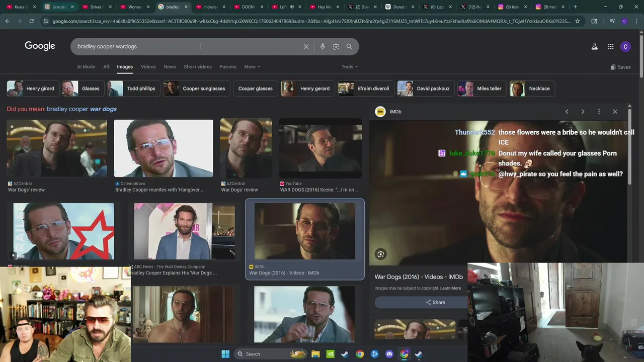This screenshot has height=362, width=644.
Task: Reload the current page
Action: (31, 21)
